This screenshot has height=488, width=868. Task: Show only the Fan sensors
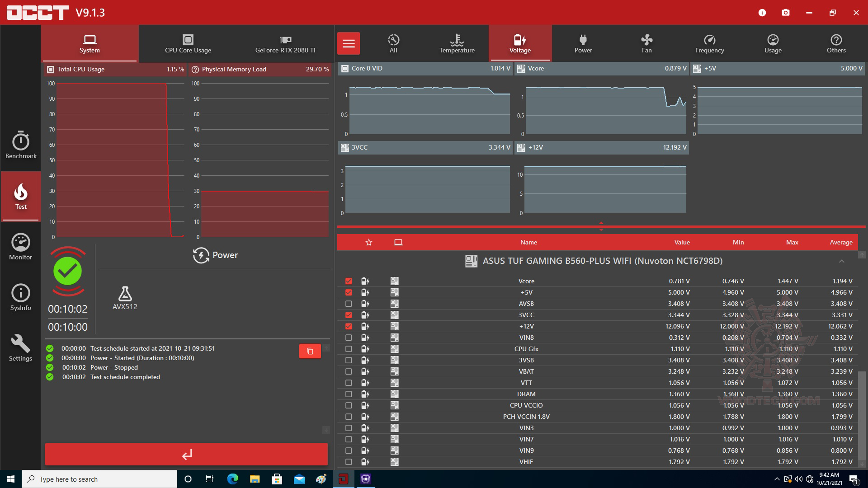coord(646,43)
